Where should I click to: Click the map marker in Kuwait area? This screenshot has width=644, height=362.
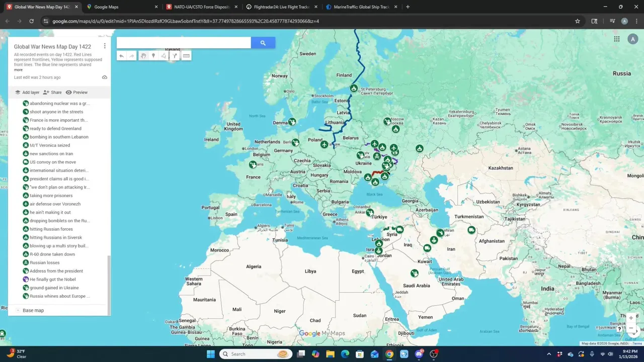tap(427, 248)
